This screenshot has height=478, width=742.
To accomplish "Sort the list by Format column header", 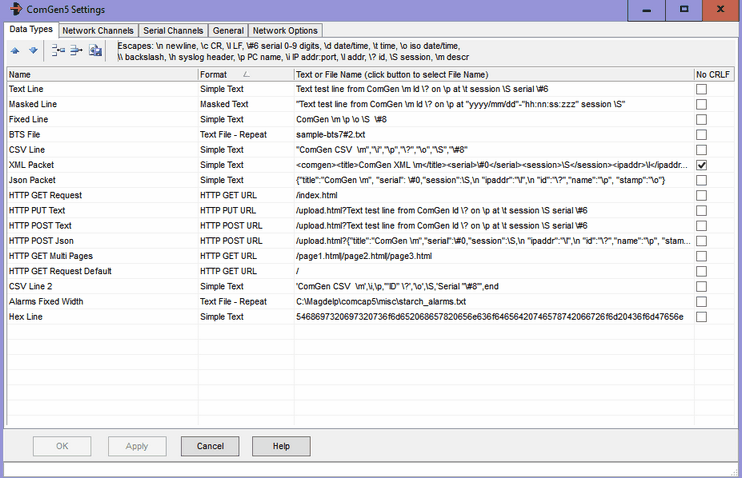I will (x=244, y=74).
